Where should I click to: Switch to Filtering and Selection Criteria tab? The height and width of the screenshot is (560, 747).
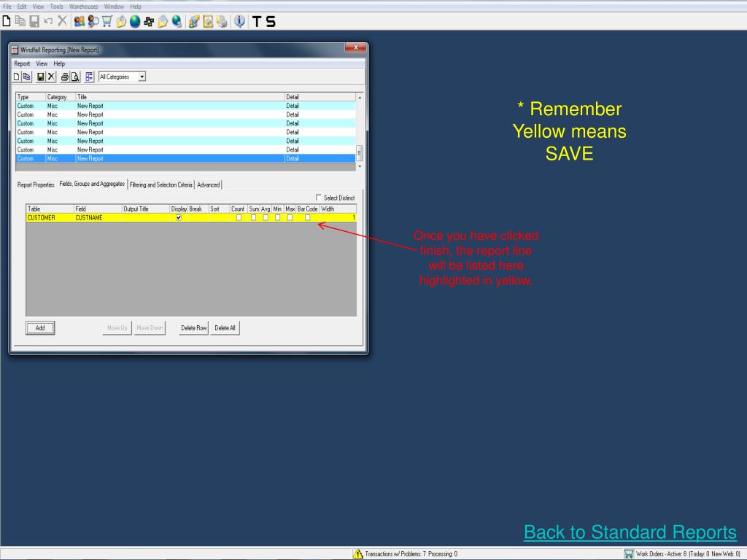161,184
